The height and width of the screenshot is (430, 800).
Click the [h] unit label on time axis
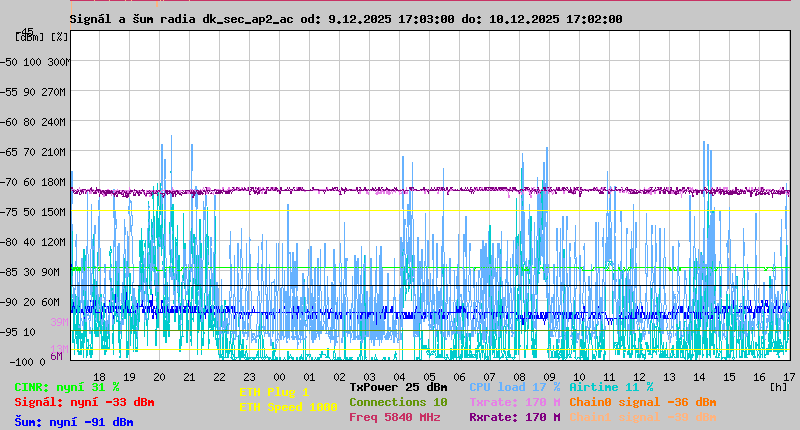[x=778, y=387]
